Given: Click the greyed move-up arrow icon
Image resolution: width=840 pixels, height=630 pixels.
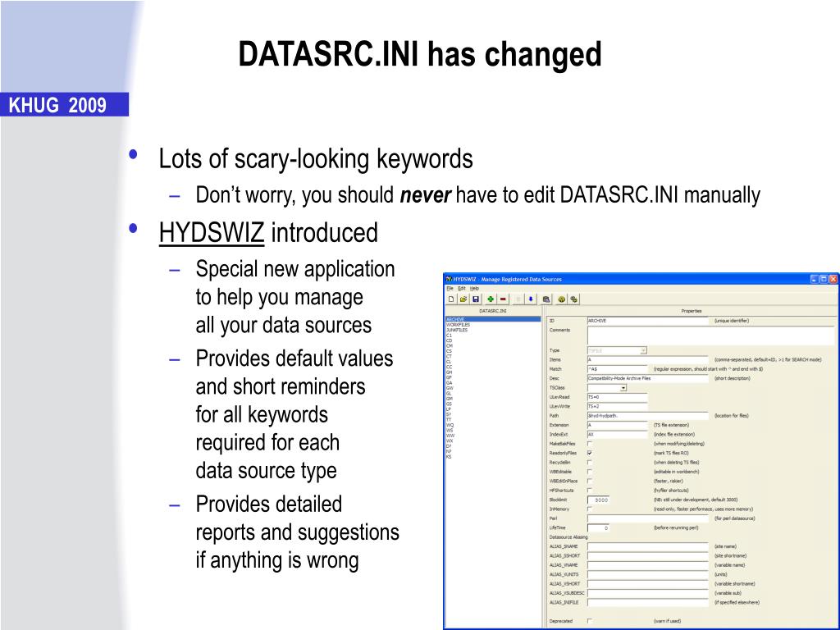Looking at the screenshot, I should click(x=518, y=299).
